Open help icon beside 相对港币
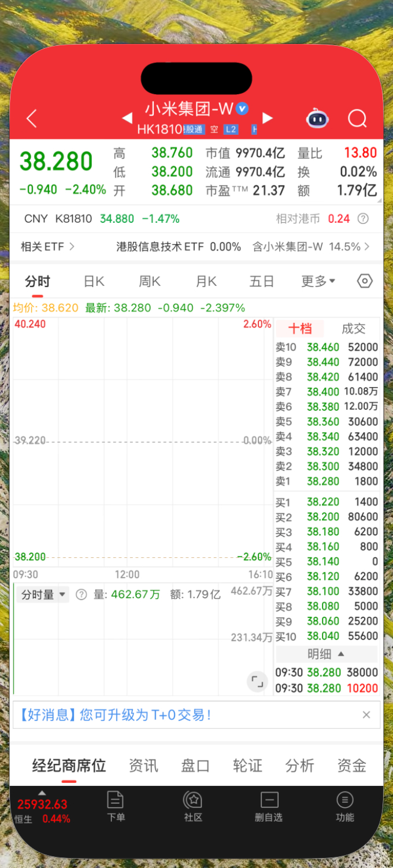 pos(363,219)
